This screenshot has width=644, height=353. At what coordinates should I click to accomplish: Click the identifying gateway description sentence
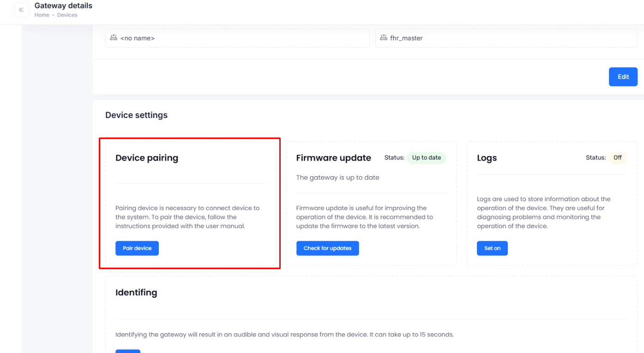pyautogui.click(x=284, y=335)
